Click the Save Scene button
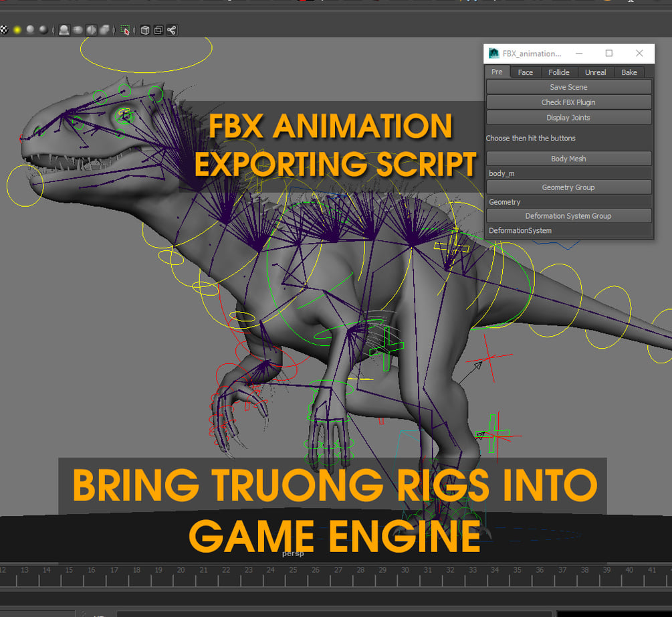 pyautogui.click(x=569, y=87)
